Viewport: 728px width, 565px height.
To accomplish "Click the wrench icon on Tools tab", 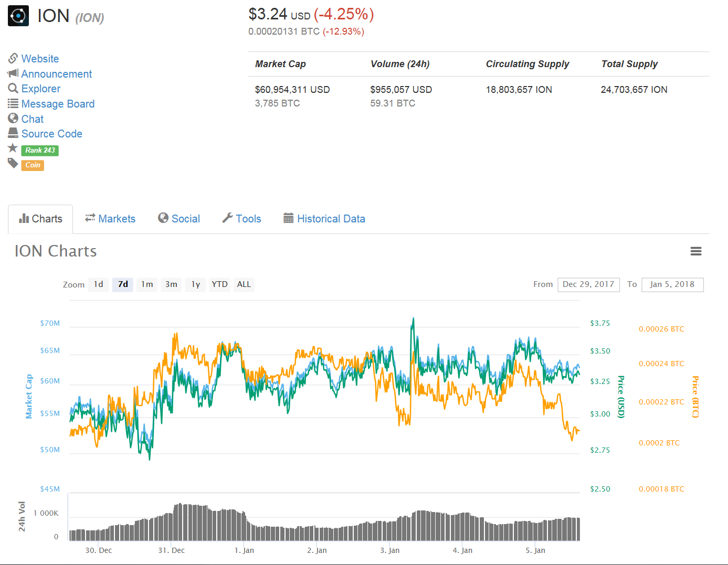I will [x=227, y=218].
